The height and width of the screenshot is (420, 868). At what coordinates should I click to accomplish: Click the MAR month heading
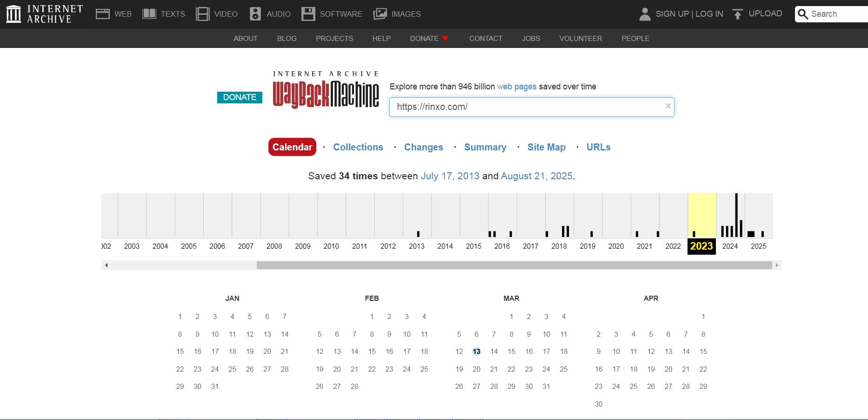pyautogui.click(x=511, y=298)
